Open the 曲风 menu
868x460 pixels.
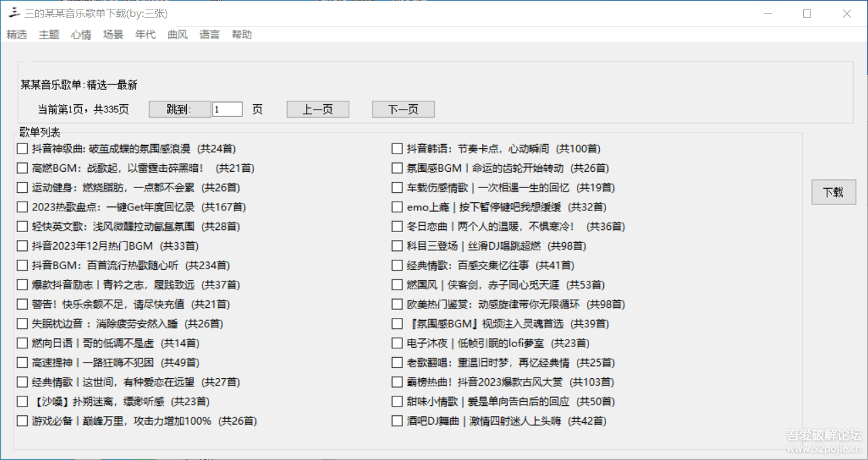pyautogui.click(x=177, y=34)
